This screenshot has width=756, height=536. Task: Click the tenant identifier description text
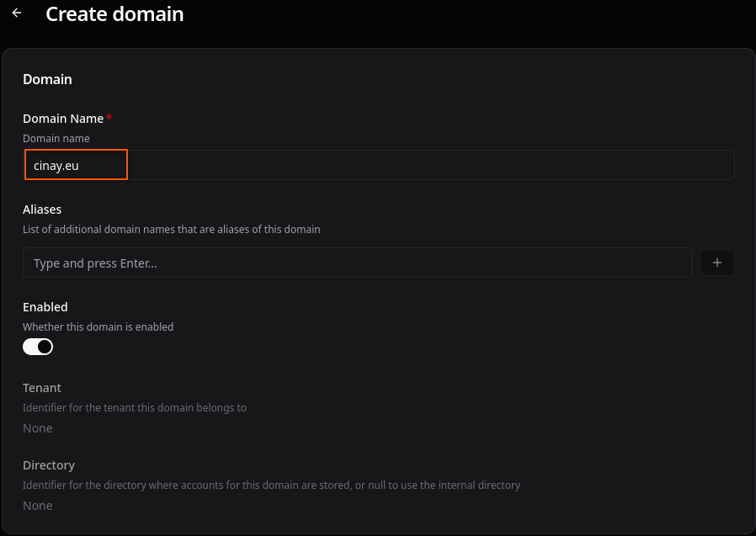pos(135,407)
